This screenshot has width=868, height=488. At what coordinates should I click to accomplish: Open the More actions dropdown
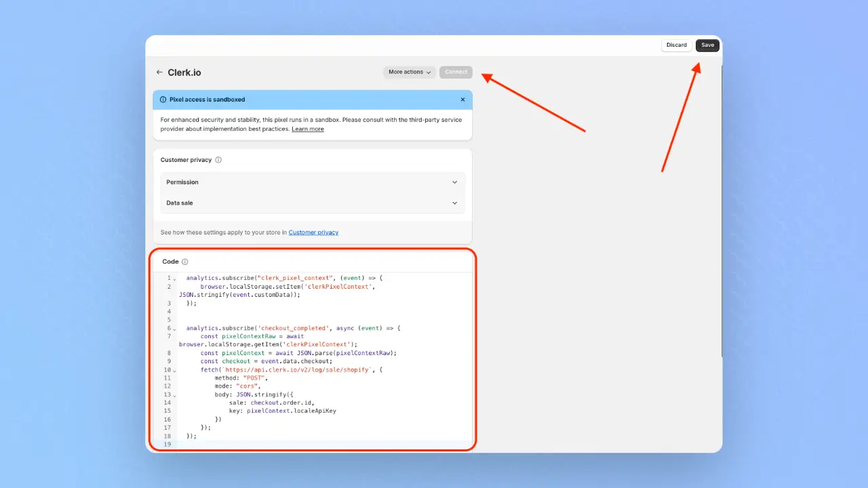[x=410, y=73]
